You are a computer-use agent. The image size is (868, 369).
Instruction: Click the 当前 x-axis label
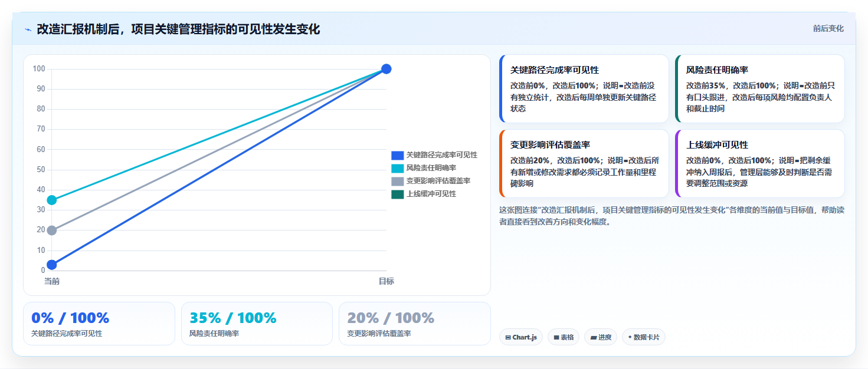[x=52, y=281]
